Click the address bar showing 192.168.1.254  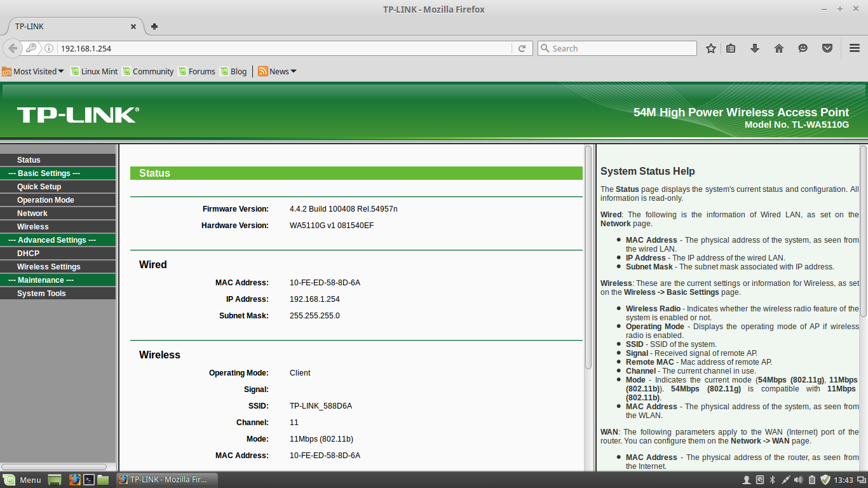(x=285, y=48)
